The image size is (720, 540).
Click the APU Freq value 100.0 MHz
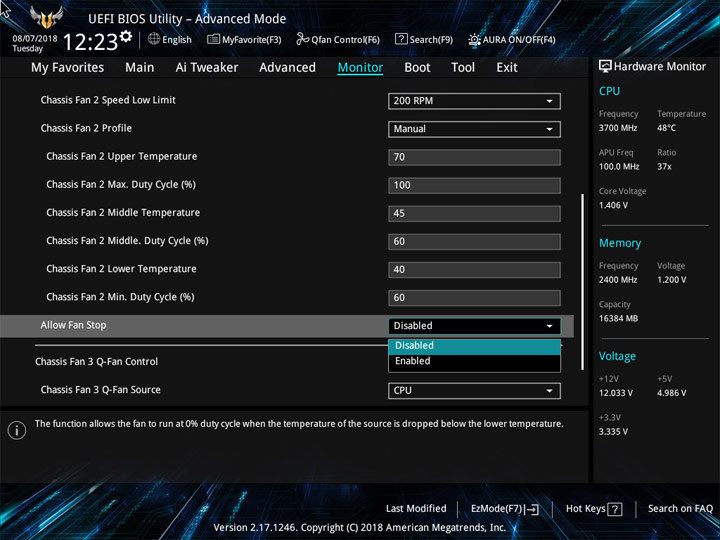pyautogui.click(x=619, y=167)
